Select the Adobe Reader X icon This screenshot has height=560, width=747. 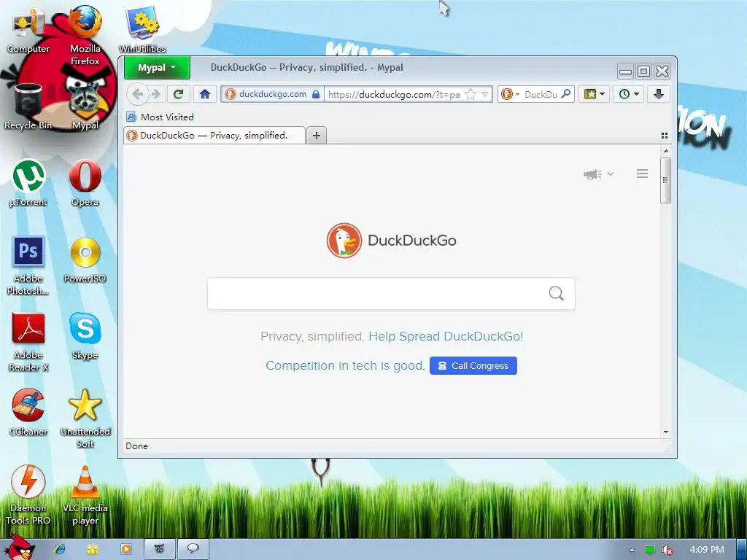click(28, 342)
